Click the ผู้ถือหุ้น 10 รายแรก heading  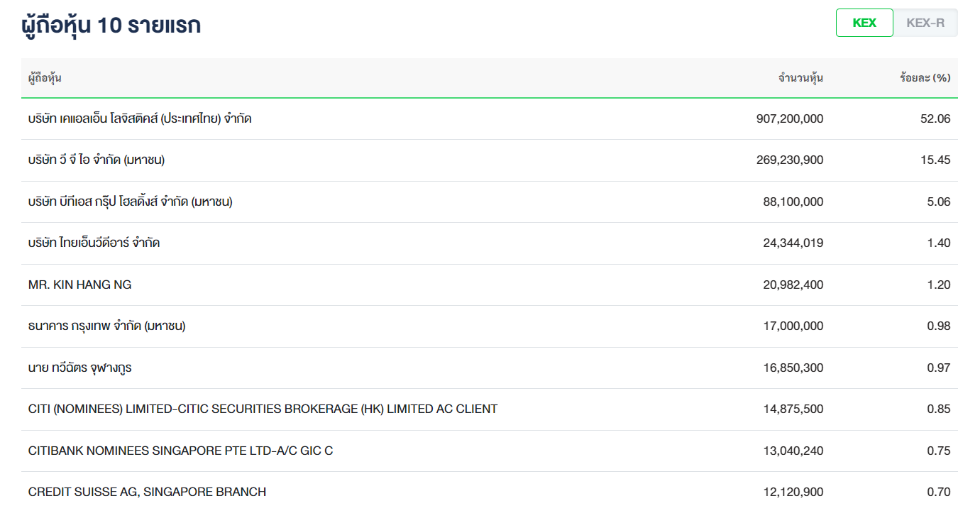[111, 25]
